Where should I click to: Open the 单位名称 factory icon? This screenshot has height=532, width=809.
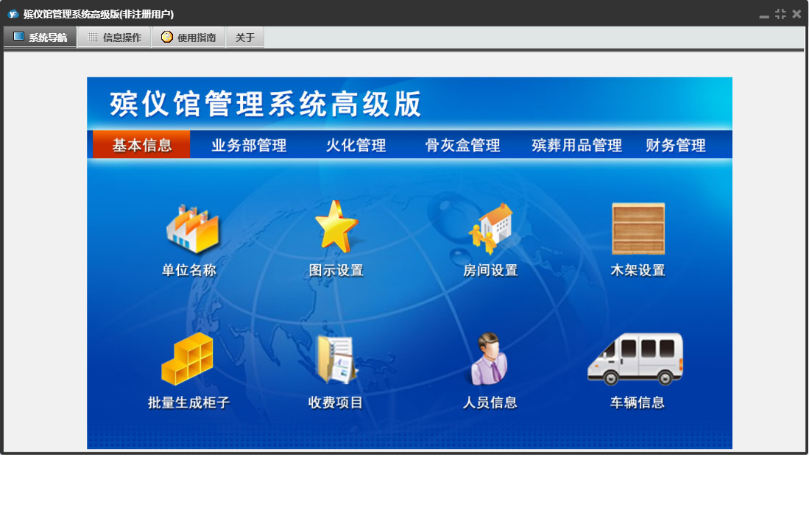192,229
